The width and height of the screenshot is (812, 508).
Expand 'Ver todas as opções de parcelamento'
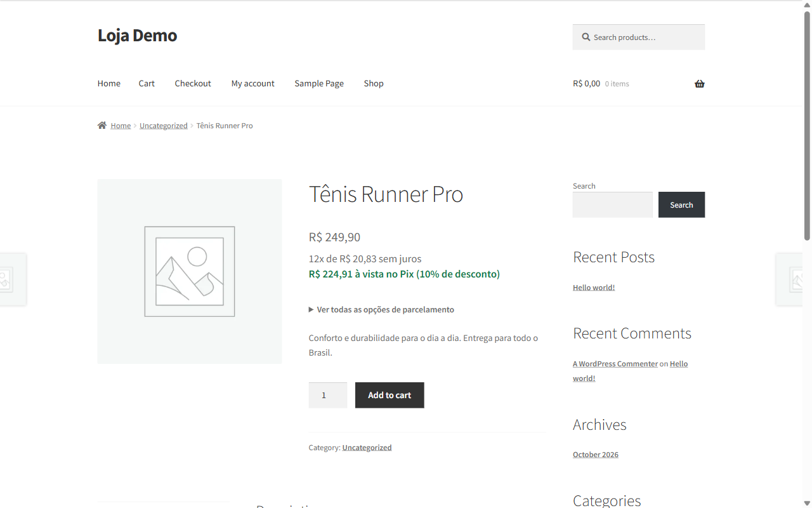[x=381, y=310]
